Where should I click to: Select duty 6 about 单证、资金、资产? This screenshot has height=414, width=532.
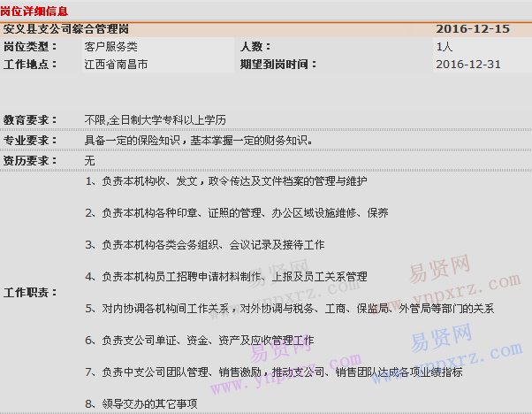[200, 341]
